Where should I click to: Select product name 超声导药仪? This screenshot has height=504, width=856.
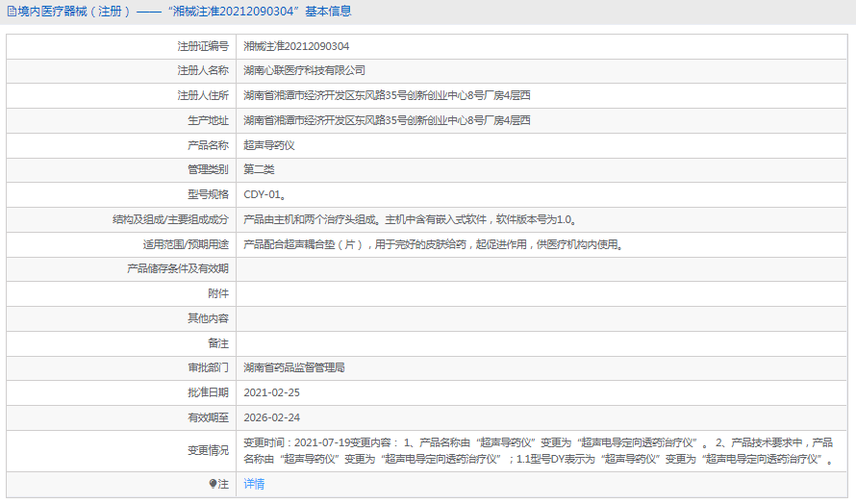tap(269, 145)
